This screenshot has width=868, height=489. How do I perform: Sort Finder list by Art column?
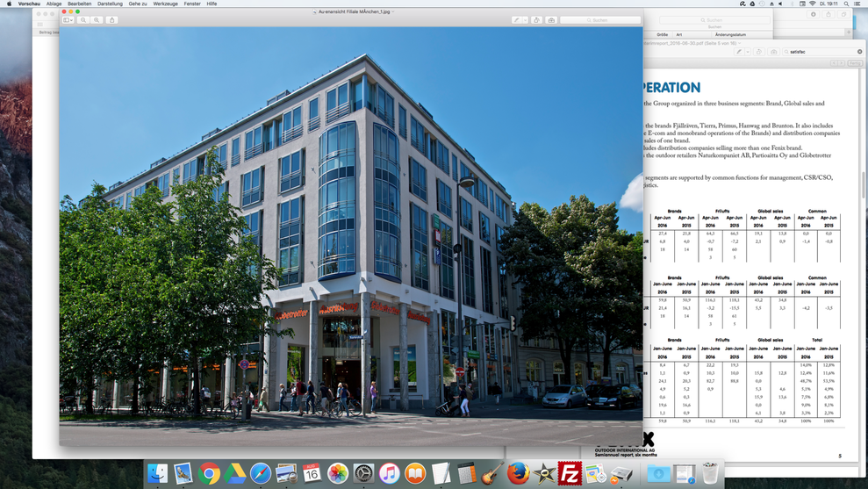pos(679,34)
